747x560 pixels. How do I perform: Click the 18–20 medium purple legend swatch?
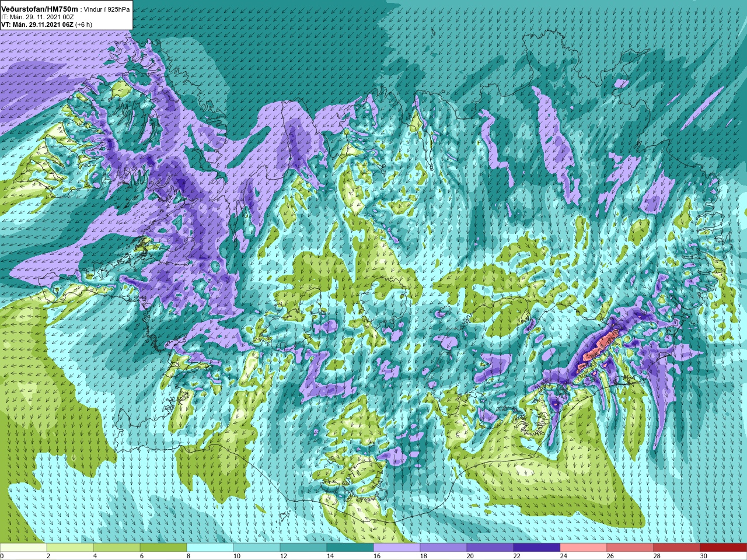point(444,547)
